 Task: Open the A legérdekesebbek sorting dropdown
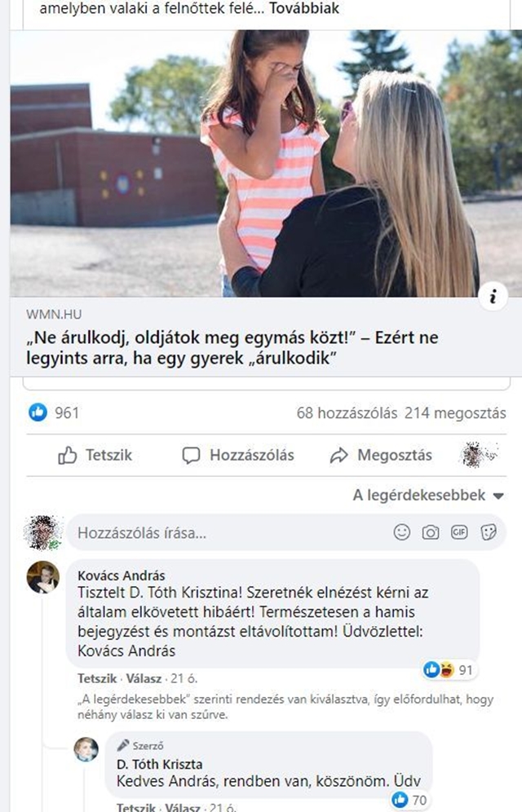pyautogui.click(x=427, y=495)
